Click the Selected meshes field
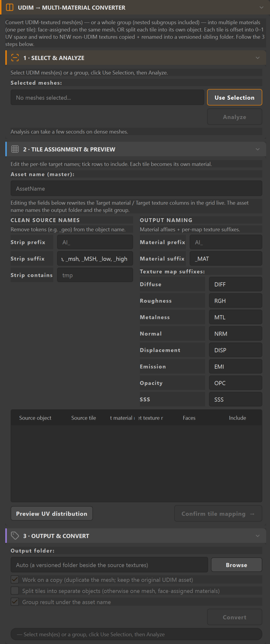This screenshot has width=270, height=644. [x=107, y=97]
